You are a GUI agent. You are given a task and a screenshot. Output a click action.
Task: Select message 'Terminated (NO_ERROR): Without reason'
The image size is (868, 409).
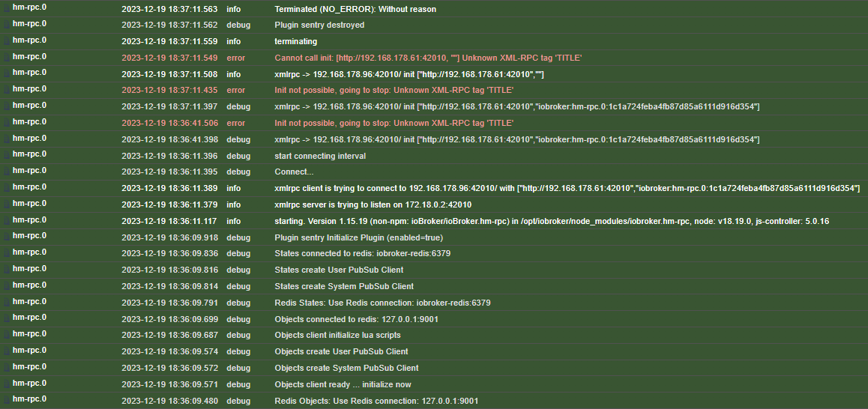click(355, 10)
